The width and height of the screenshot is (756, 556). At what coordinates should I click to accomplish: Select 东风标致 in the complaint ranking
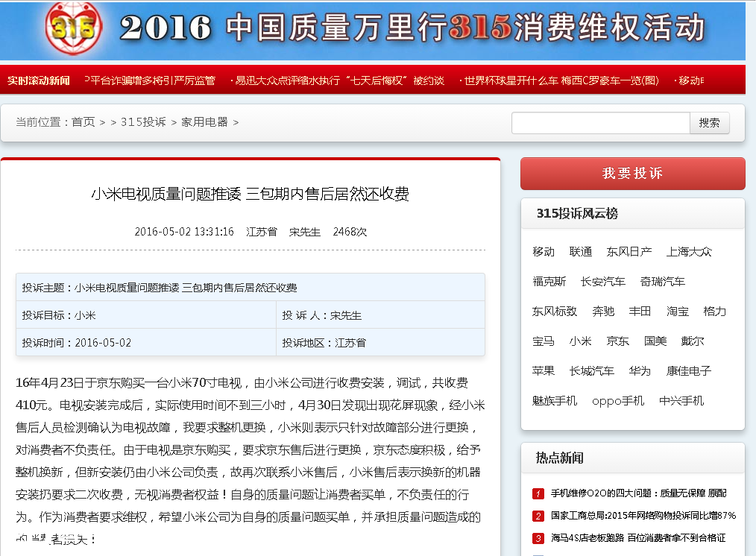point(555,312)
